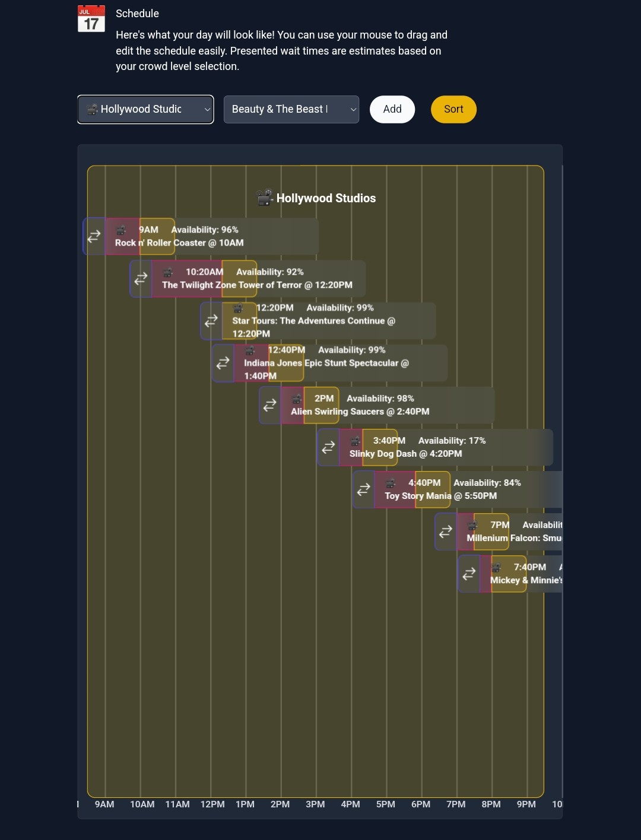Expand the Beauty & The Beast attraction dropdown

pyautogui.click(x=291, y=109)
